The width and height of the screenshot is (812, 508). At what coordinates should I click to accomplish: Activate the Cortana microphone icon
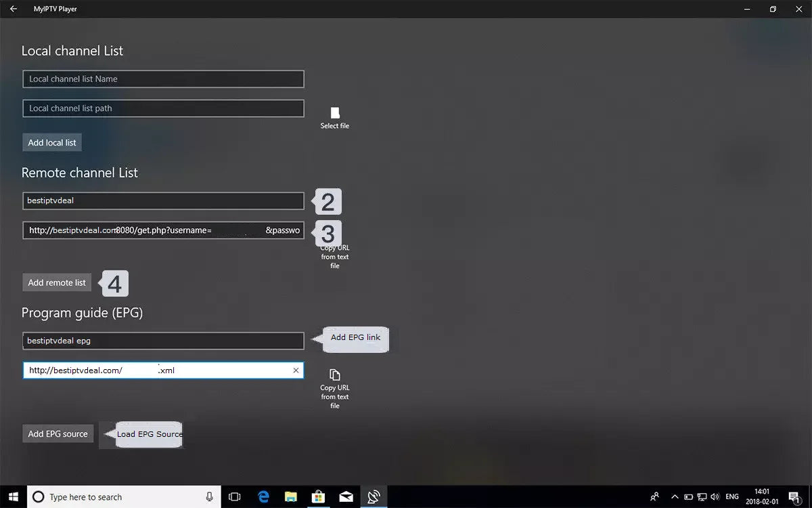[x=210, y=496]
